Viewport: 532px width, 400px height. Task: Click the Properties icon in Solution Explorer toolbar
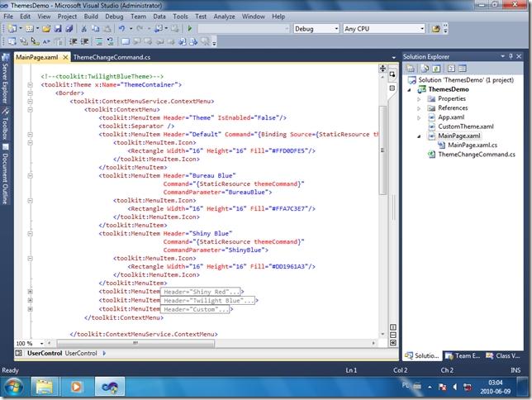click(411, 69)
